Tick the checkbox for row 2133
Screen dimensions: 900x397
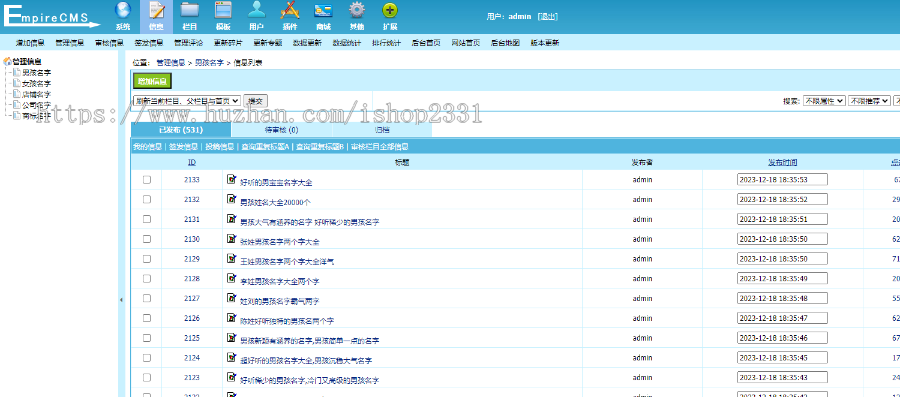pyautogui.click(x=147, y=180)
